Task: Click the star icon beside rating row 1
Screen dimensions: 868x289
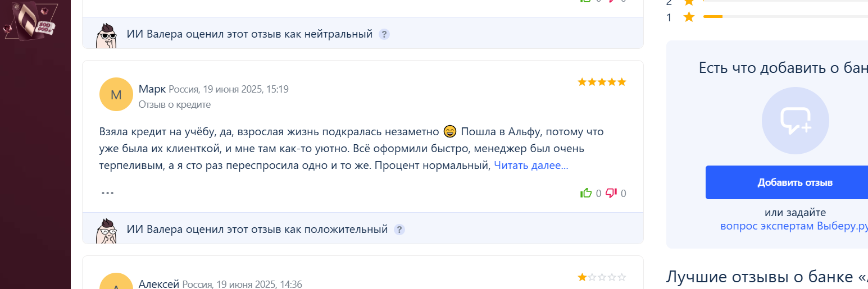Action: tap(689, 17)
